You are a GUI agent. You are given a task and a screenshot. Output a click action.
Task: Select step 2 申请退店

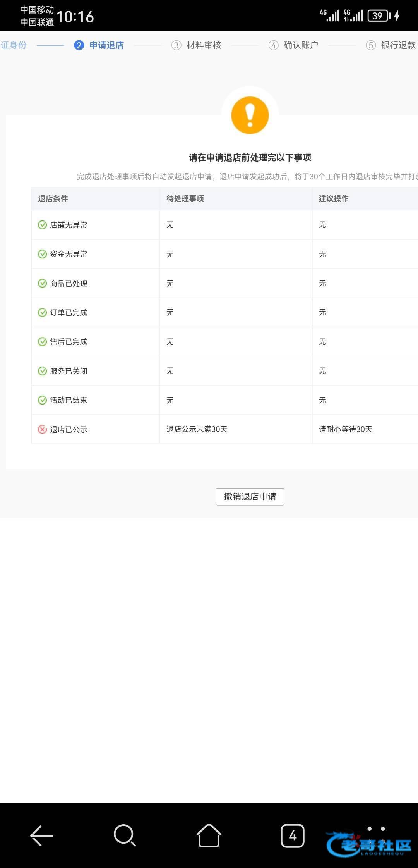pyautogui.click(x=99, y=45)
